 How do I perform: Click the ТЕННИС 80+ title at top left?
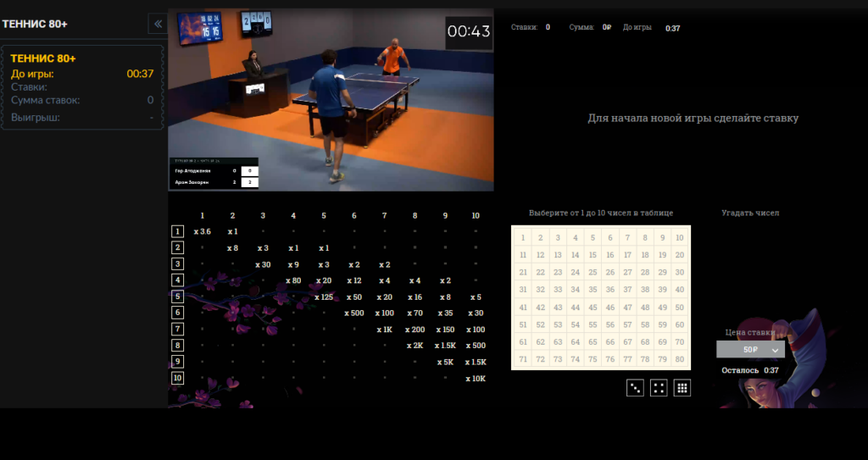[35, 24]
